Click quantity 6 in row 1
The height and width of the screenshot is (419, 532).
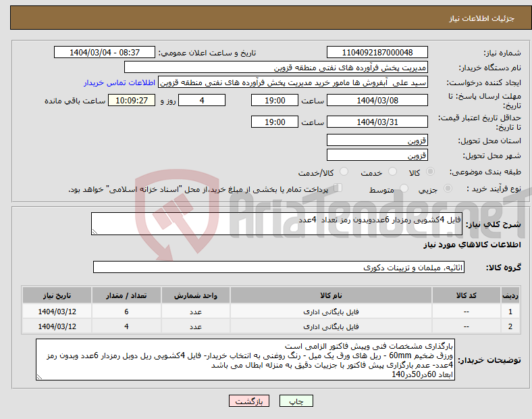pyautogui.click(x=126, y=312)
